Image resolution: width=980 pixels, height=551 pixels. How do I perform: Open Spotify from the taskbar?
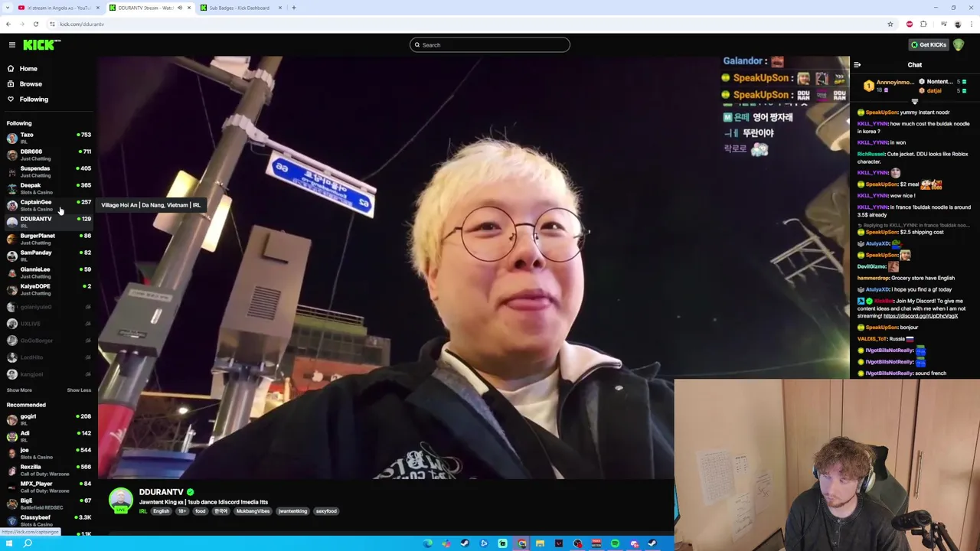pyautogui.click(x=615, y=543)
